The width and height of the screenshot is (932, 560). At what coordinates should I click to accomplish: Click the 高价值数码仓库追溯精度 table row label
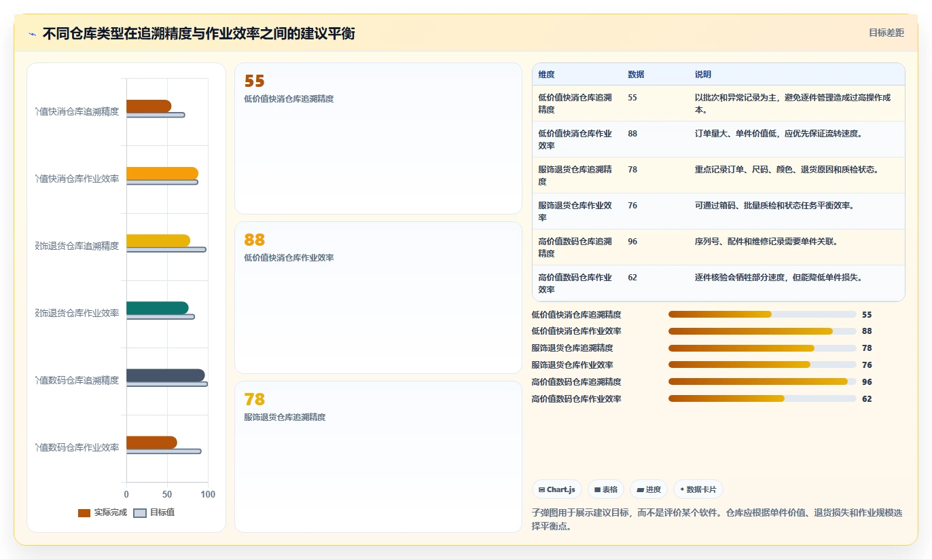click(x=575, y=247)
